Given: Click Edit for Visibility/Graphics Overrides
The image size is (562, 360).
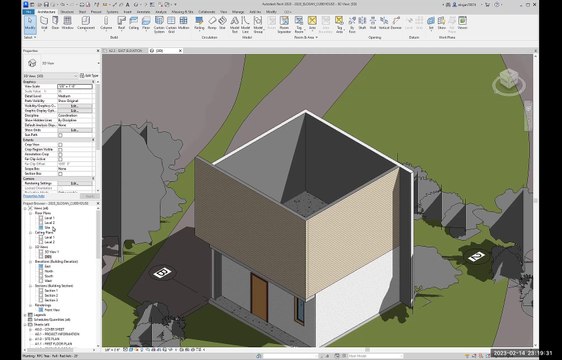Looking at the screenshot, I should click(75, 106).
